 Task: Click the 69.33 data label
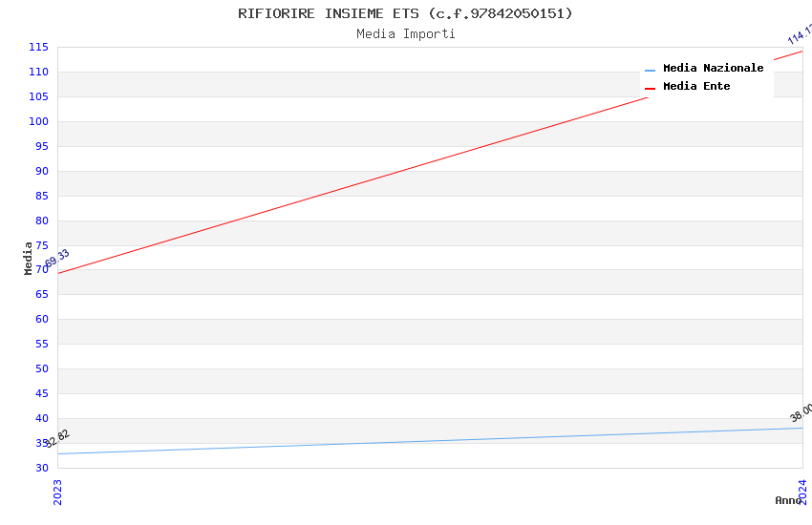57,258
